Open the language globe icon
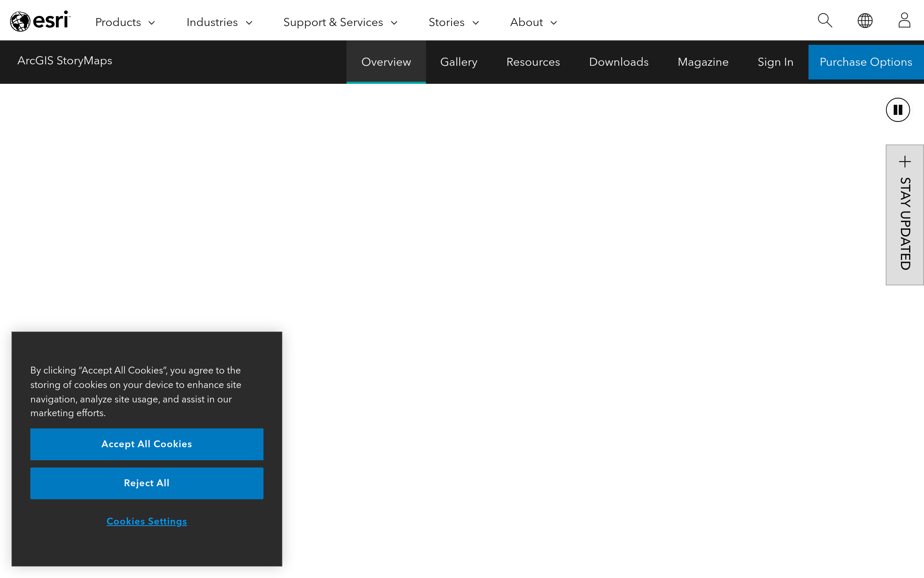Screen dimensions: 924x578 click(x=865, y=21)
